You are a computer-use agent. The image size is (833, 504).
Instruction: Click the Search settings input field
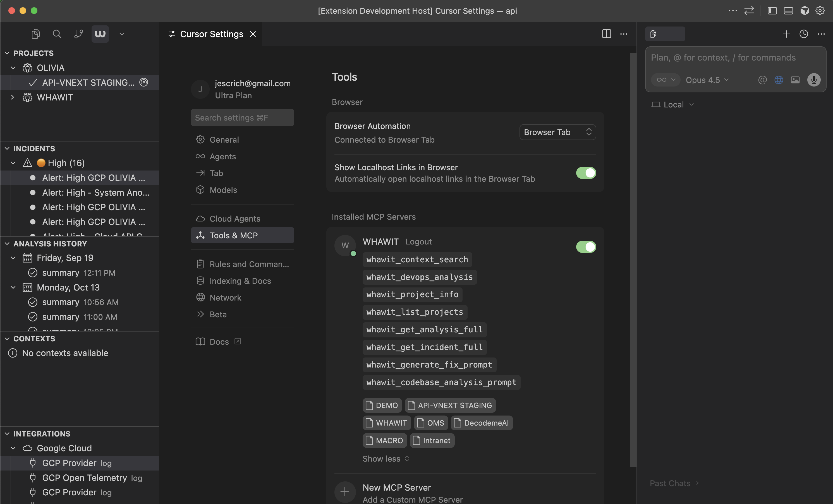tap(242, 118)
